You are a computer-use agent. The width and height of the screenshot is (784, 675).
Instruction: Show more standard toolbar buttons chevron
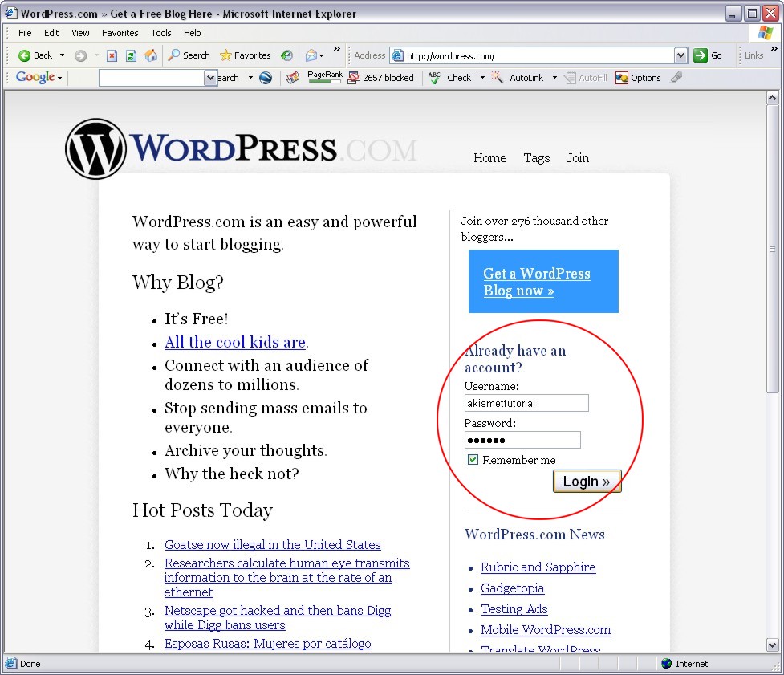click(x=337, y=48)
